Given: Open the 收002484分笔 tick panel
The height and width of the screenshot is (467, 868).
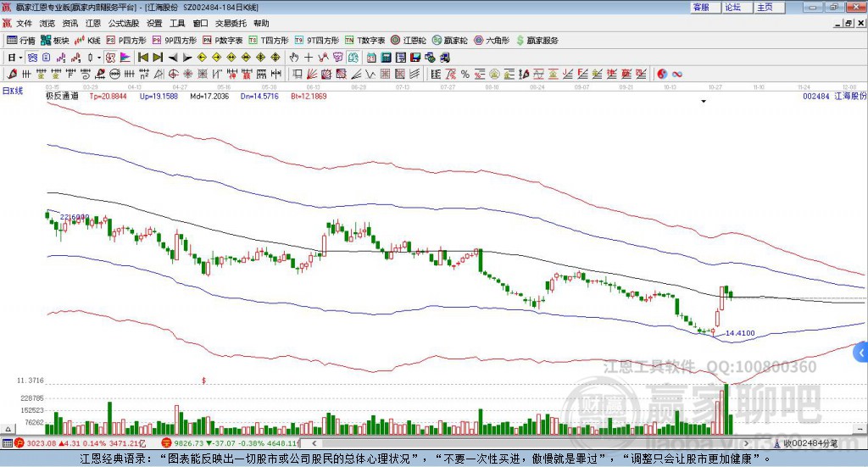Looking at the screenshot, I should [x=806, y=443].
